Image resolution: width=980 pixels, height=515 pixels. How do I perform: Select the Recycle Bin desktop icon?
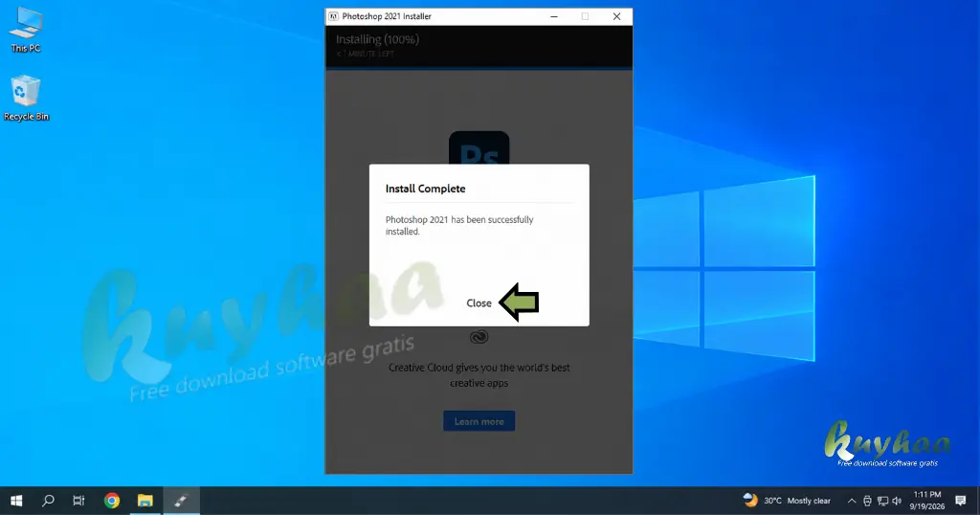click(26, 99)
